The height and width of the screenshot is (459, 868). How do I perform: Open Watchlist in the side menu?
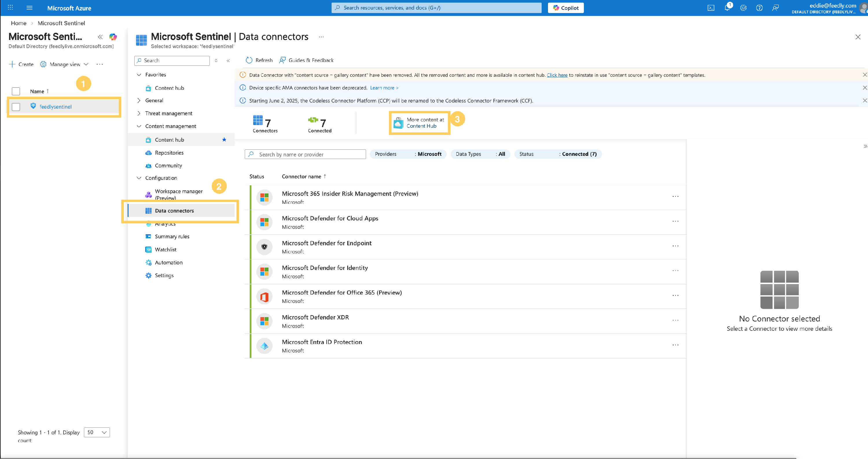[x=165, y=250]
